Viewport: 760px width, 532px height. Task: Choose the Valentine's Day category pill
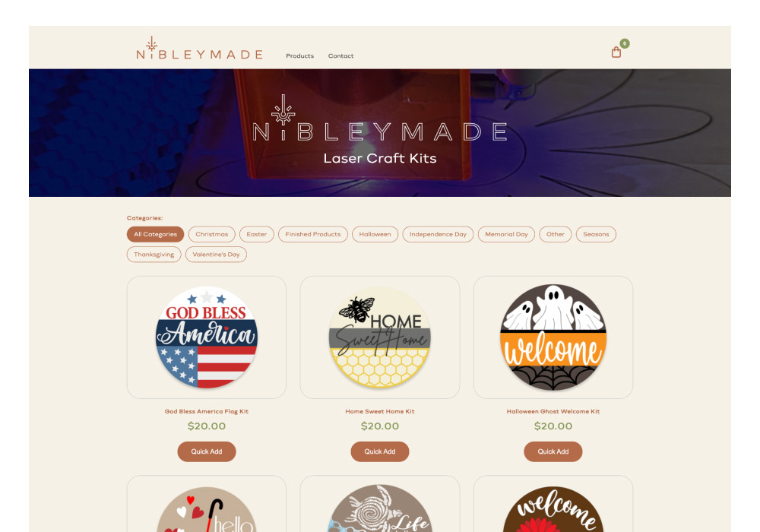click(216, 255)
